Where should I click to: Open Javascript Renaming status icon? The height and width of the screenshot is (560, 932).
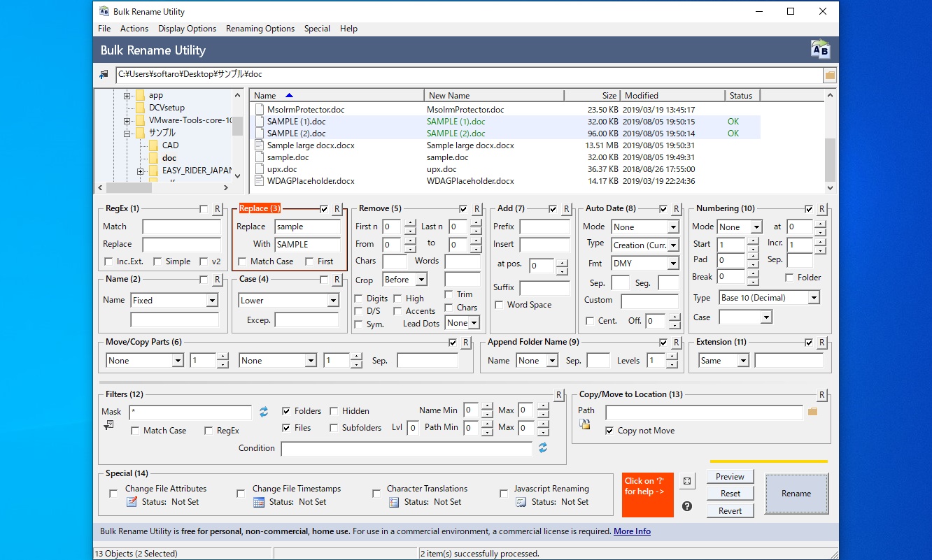[x=521, y=502]
